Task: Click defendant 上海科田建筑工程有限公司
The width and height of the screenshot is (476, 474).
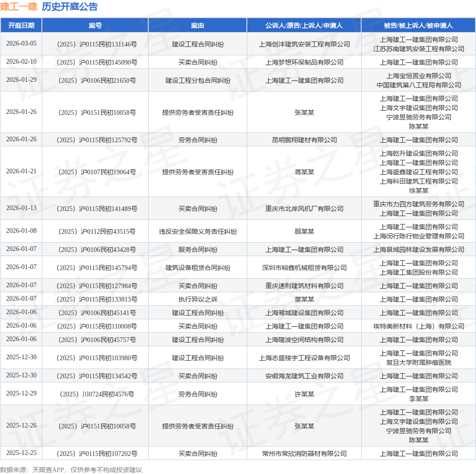Action: click(x=419, y=181)
